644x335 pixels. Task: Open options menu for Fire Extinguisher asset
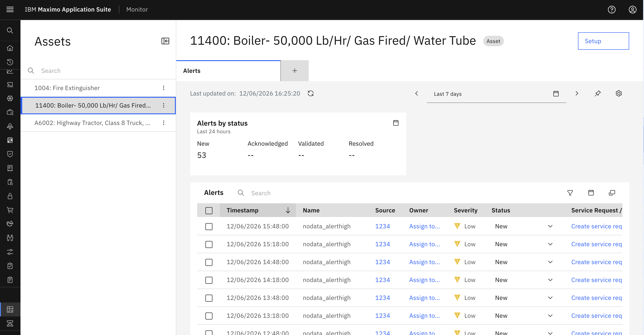pyautogui.click(x=163, y=88)
